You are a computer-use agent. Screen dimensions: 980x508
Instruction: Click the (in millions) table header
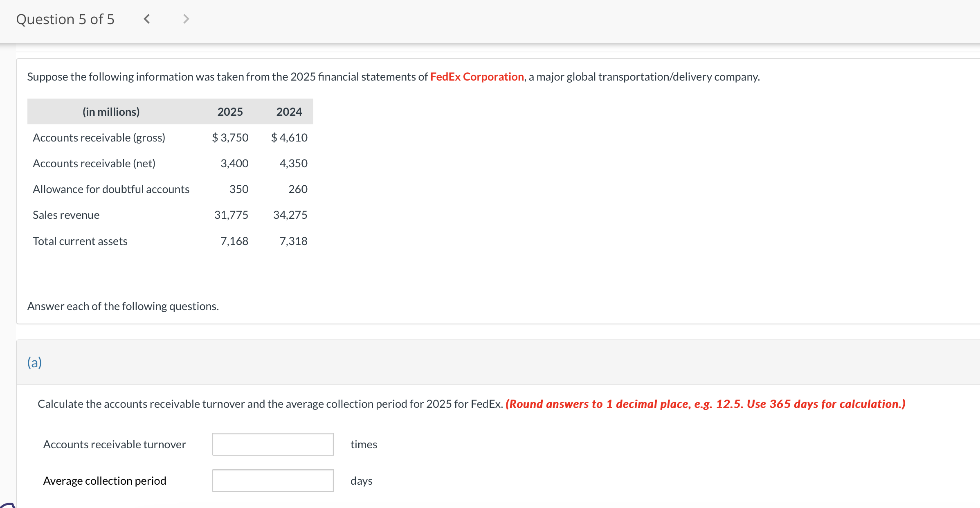(x=111, y=112)
